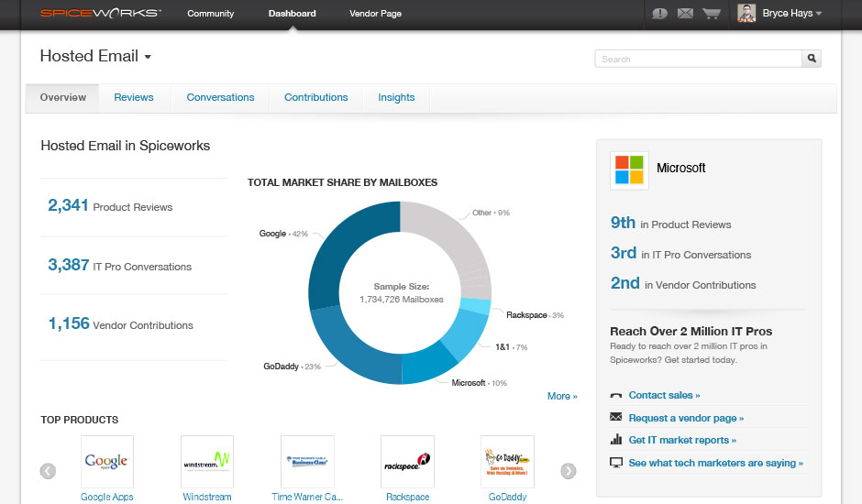The width and height of the screenshot is (862, 504).
Task: Switch to the Insights tab
Action: [x=396, y=97]
